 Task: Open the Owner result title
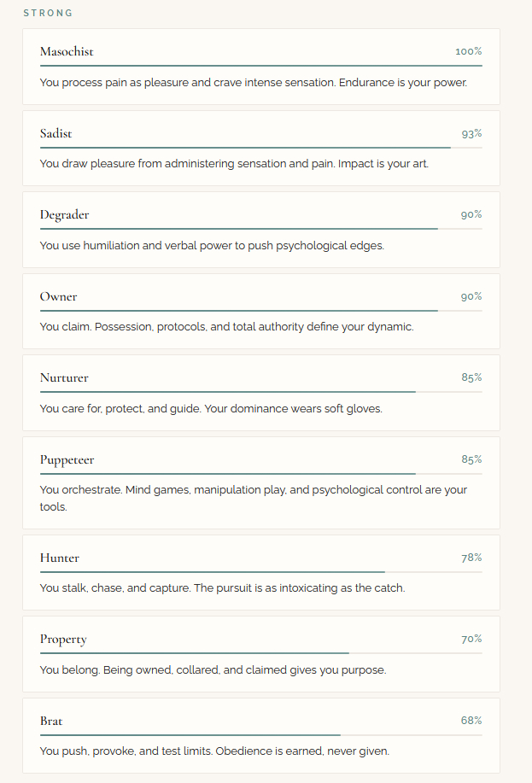(58, 297)
